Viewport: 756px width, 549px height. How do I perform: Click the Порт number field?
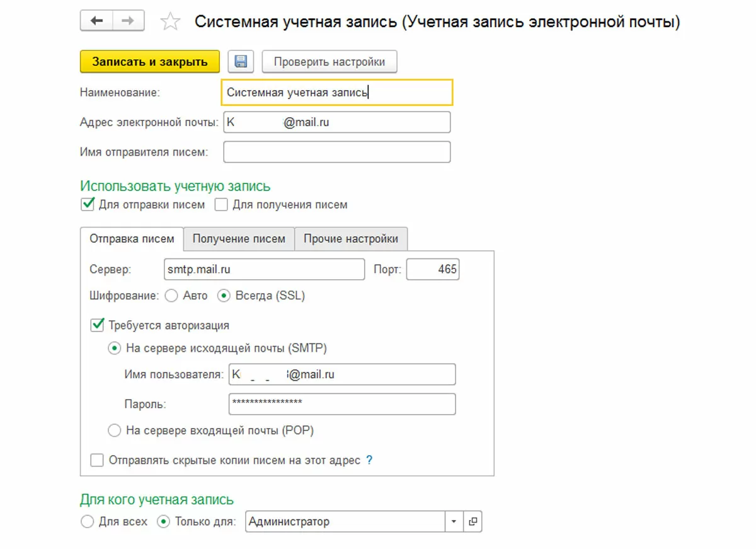point(433,270)
